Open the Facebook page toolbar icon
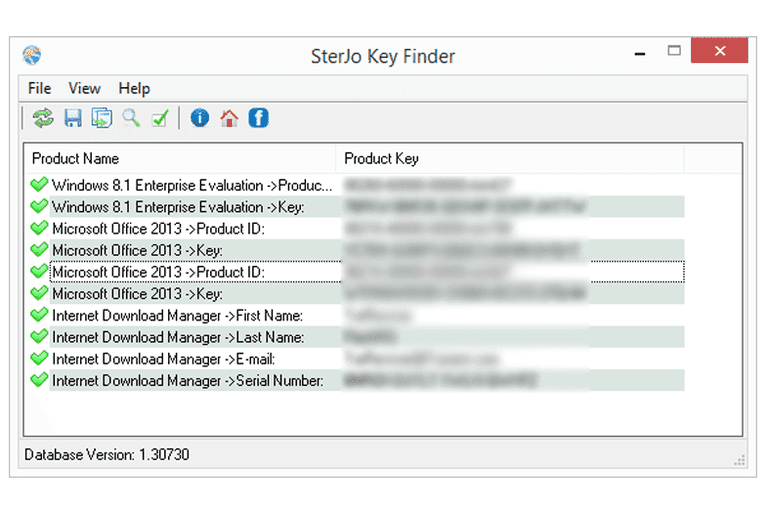768x512 pixels. (x=259, y=118)
